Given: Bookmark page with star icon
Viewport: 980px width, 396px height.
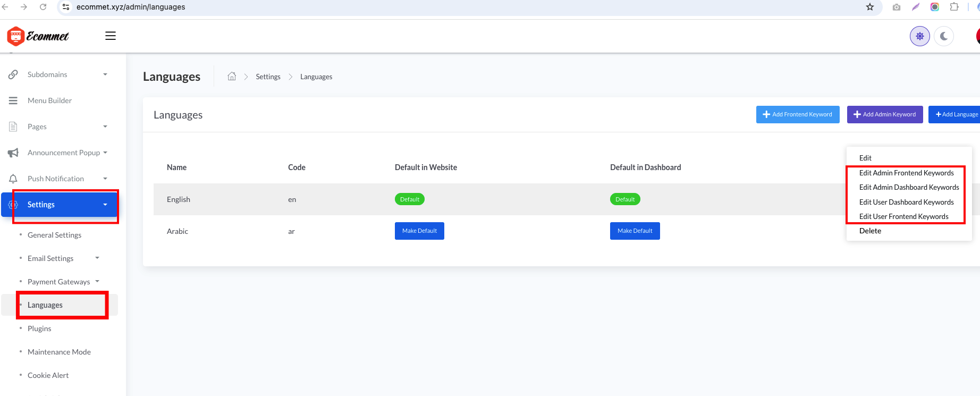Looking at the screenshot, I should [x=870, y=7].
